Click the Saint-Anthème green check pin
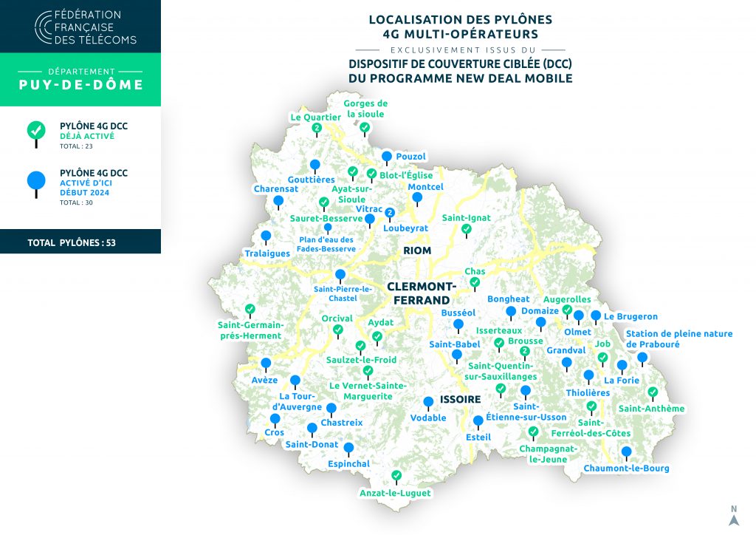 point(653,394)
